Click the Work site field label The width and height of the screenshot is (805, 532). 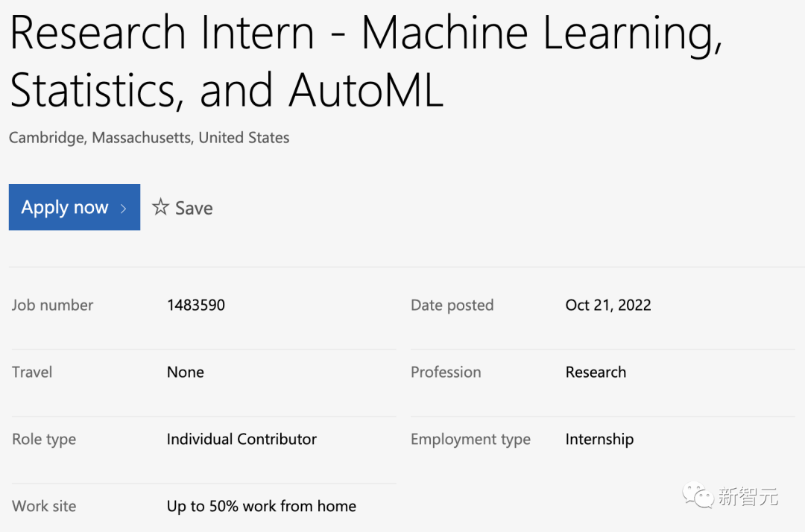click(x=44, y=507)
